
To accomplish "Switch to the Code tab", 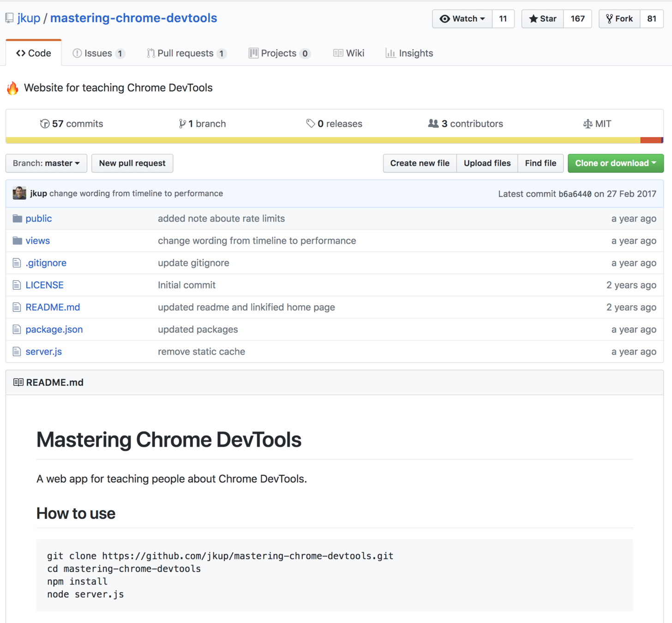I will (34, 53).
